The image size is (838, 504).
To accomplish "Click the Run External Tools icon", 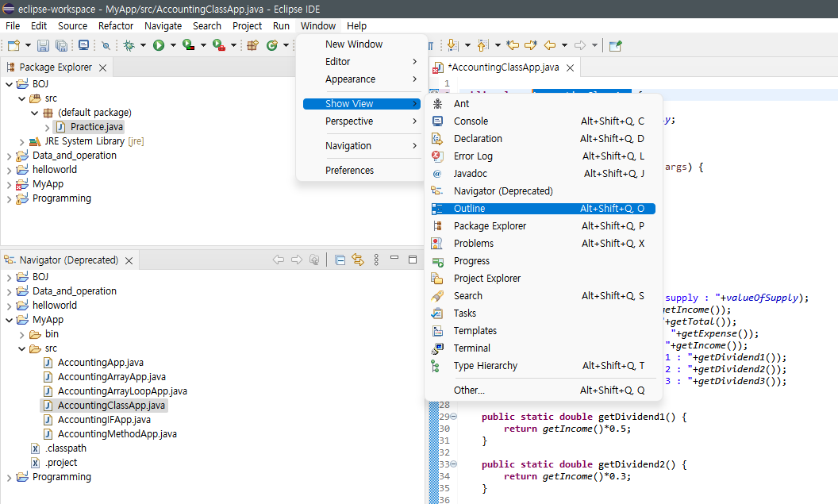I will click(219, 45).
